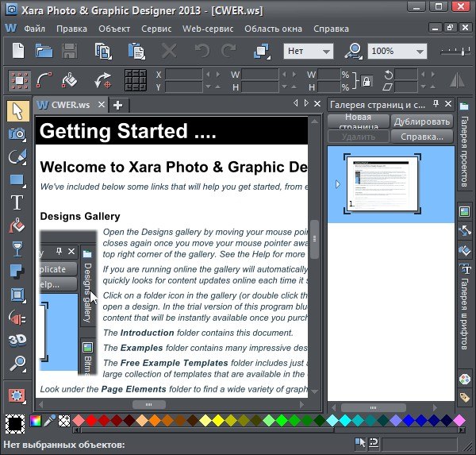Screen dimensions: 476x455
Task: Pick the pink swatch in color line
Action: click(459, 420)
